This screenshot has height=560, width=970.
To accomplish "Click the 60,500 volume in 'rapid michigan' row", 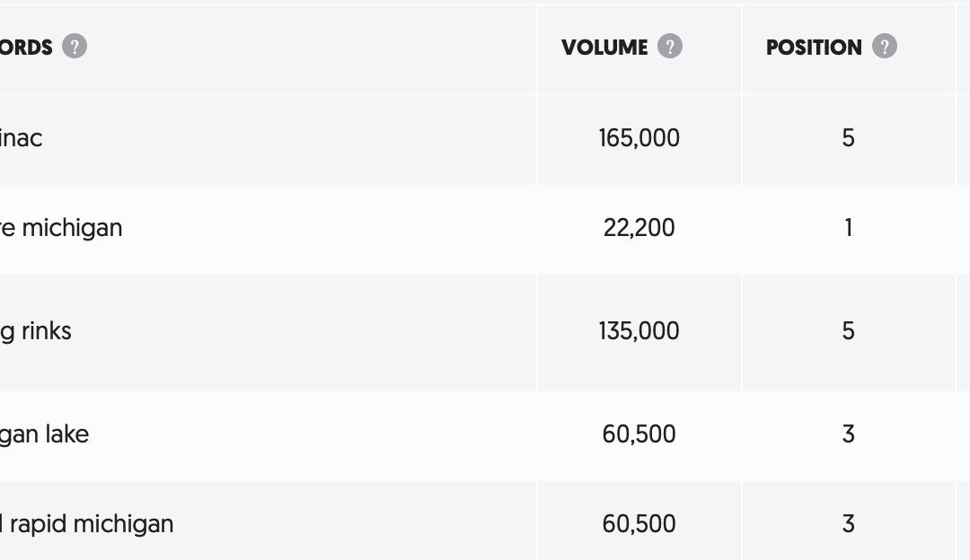I will [x=639, y=524].
